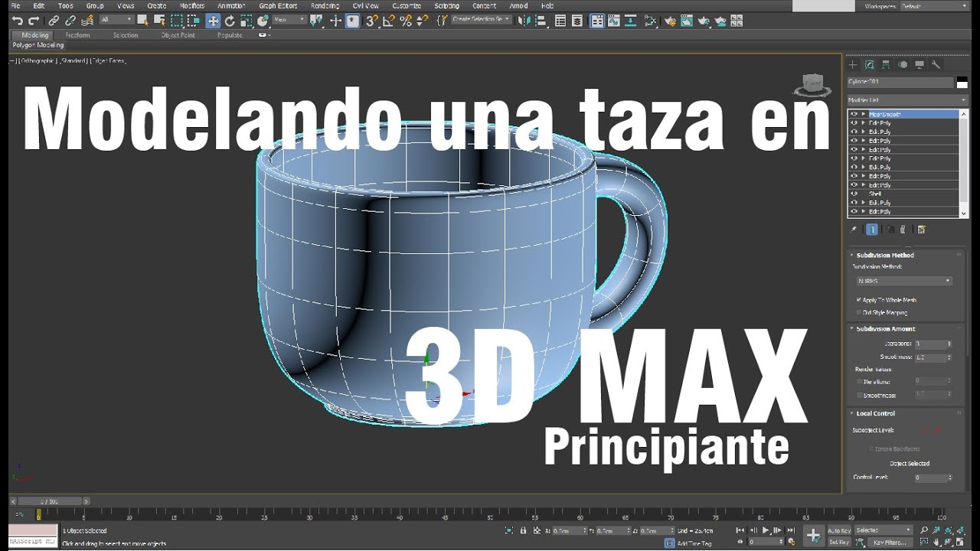Expand the MeshSmooth modifier arrow
This screenshot has width=980, height=551.
click(x=864, y=114)
